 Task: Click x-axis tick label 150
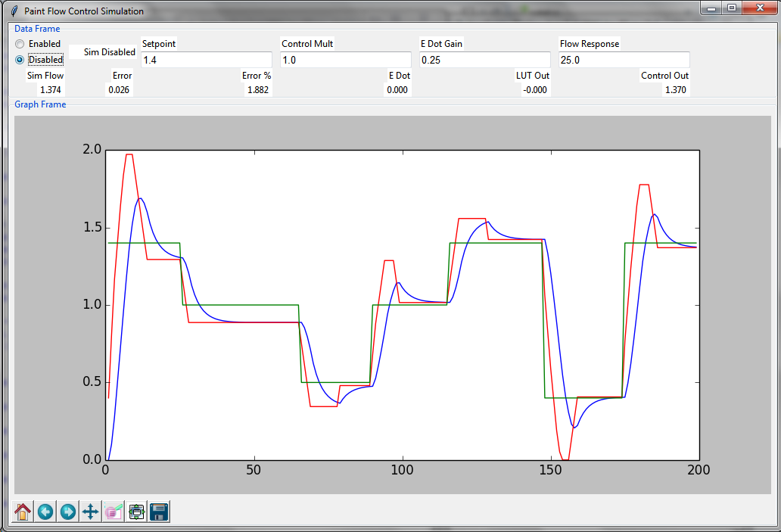(x=550, y=470)
